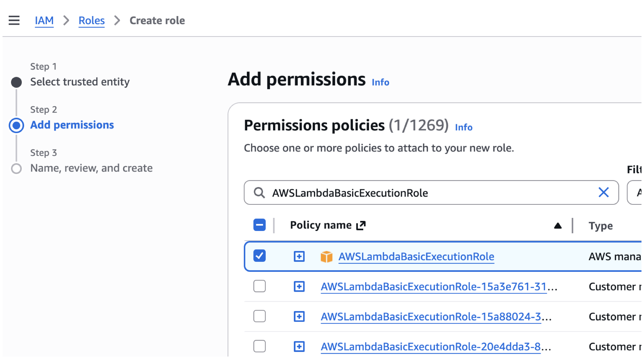
Task: Expand the AWSLambdaBasicExecutionRole-15a88024 policy row
Action: (299, 316)
